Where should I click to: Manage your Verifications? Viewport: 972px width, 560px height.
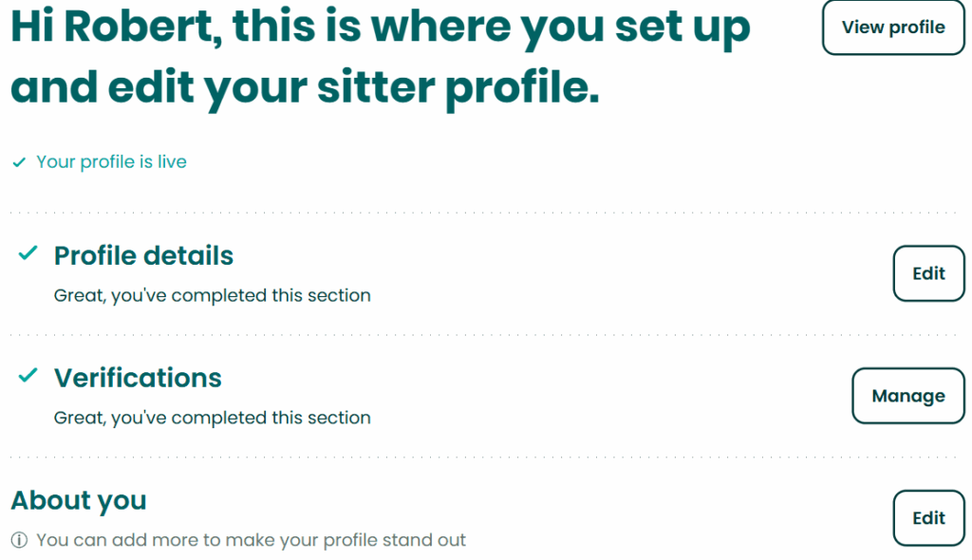point(908,396)
